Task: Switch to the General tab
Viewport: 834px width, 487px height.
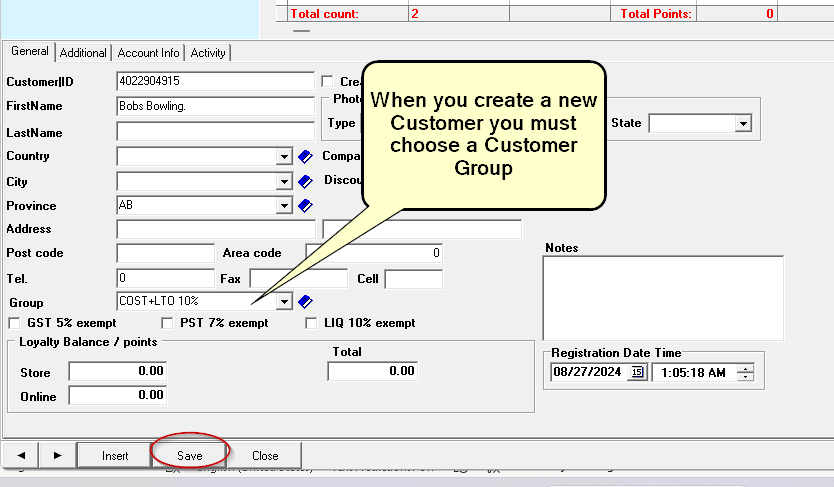Action: 30,51
